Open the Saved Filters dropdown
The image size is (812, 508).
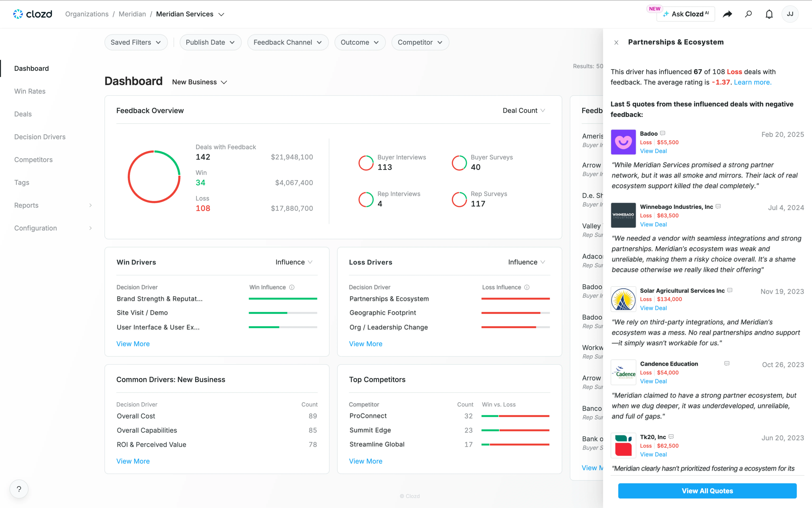point(136,42)
